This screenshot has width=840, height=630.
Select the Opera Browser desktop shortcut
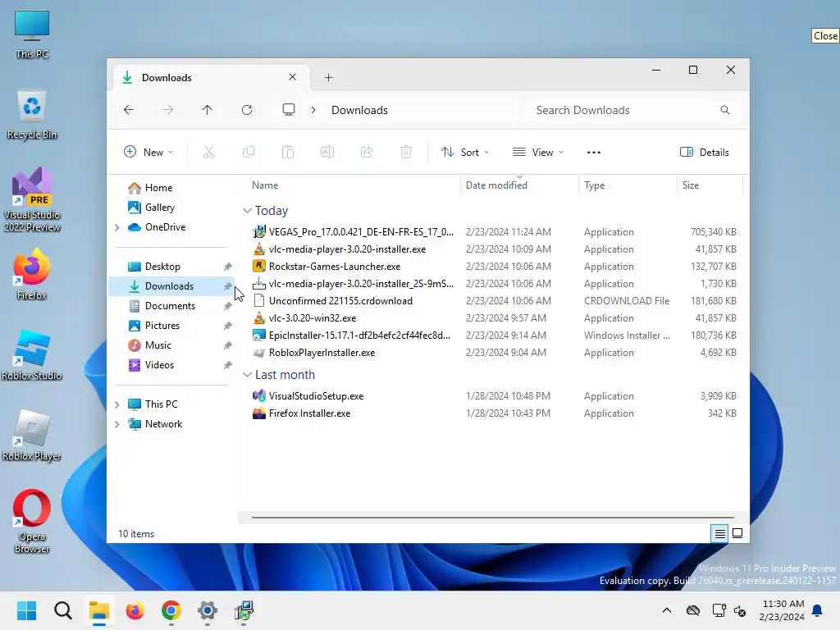32,521
